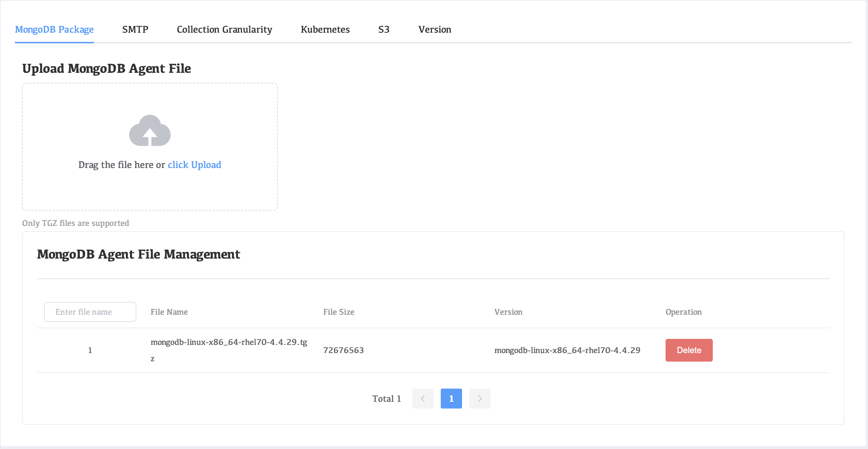Screen dimensions: 868x449
Task: Click the Operation column header
Action: click(x=683, y=312)
